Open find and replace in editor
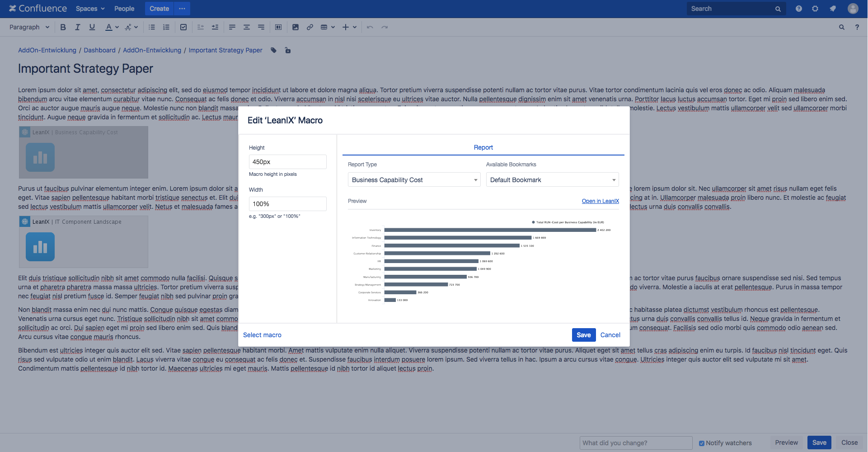 pyautogui.click(x=842, y=27)
